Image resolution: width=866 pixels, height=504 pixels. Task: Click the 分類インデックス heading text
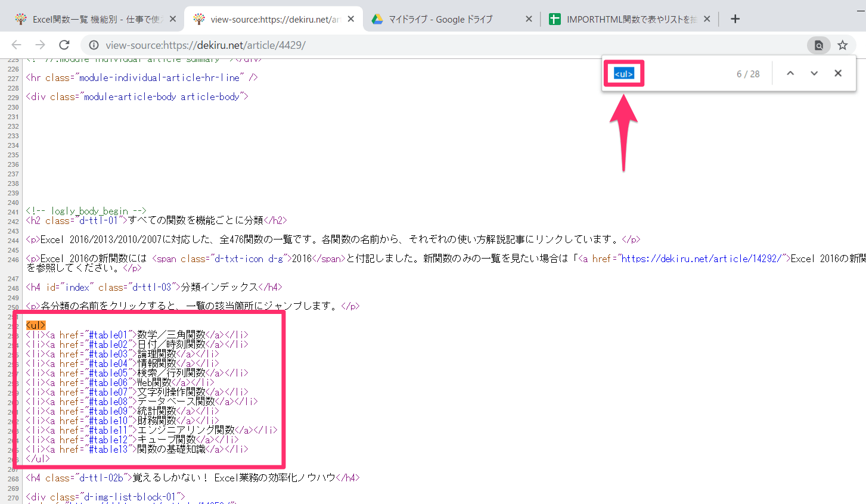(219, 287)
